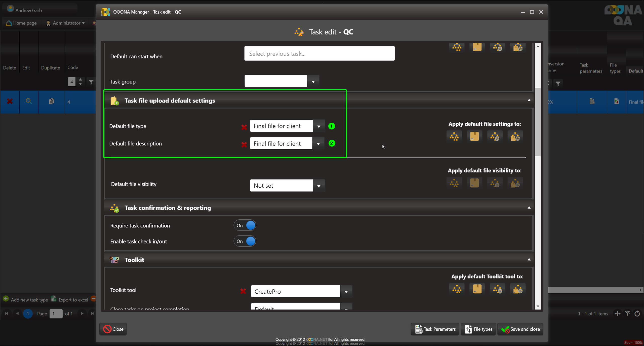Click first icon under Apply default file settings
This screenshot has width=644, height=346.
[454, 136]
